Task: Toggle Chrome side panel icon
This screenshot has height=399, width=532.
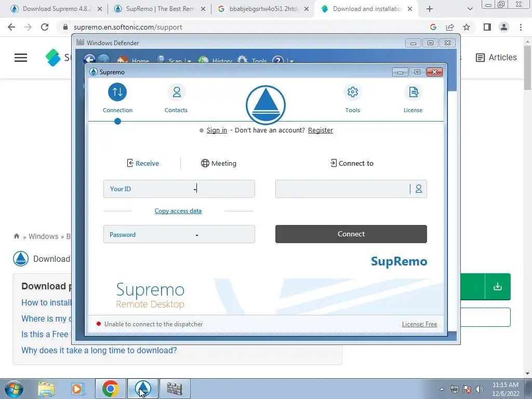Action: point(487,27)
